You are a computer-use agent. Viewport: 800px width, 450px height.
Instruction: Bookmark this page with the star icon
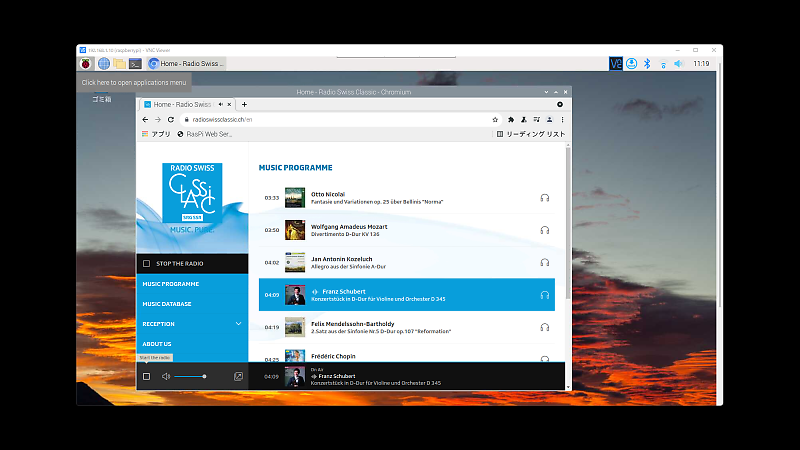pyautogui.click(x=496, y=119)
